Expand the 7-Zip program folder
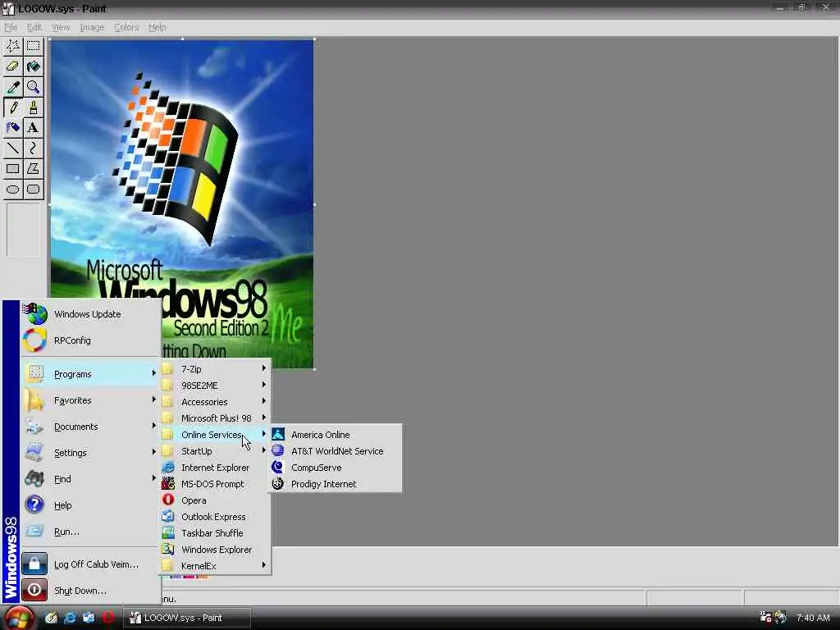This screenshot has height=630, width=840. tap(216, 369)
